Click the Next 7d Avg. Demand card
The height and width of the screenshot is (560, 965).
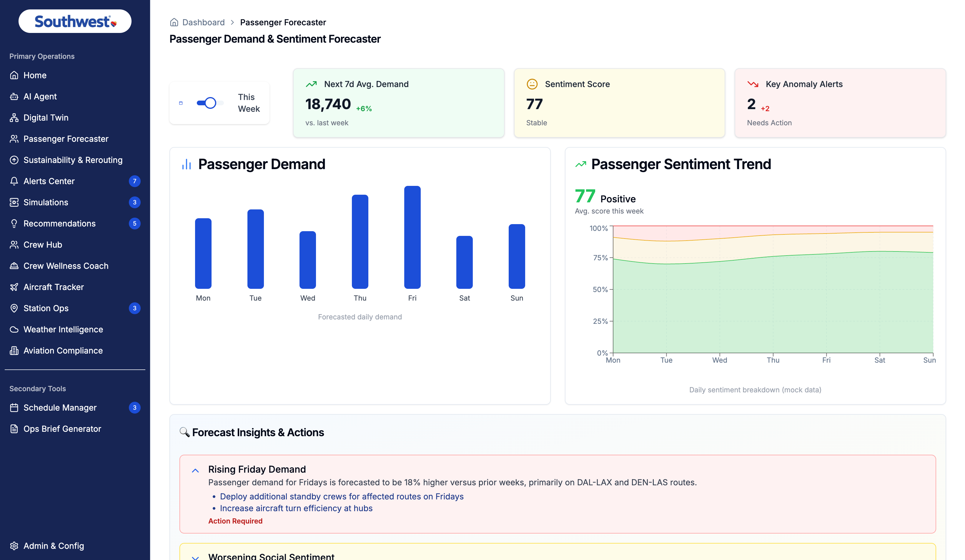coord(399,103)
